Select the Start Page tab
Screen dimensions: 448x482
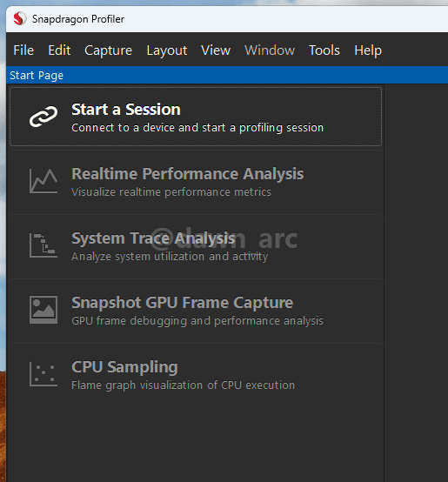point(37,76)
